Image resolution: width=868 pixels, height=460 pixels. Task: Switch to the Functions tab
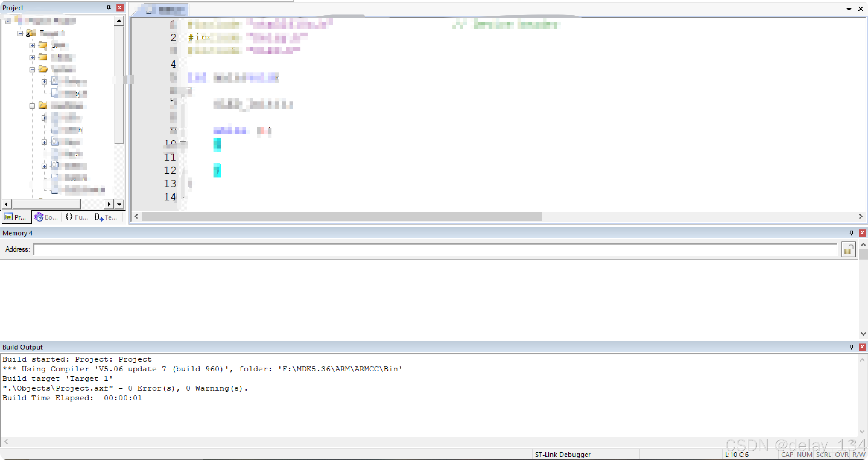77,217
